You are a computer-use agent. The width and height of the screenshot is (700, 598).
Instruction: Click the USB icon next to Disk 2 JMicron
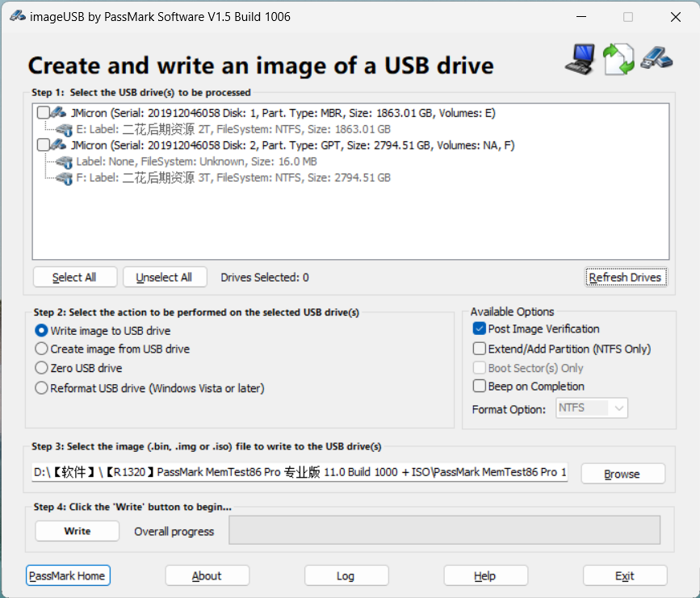pyautogui.click(x=57, y=145)
